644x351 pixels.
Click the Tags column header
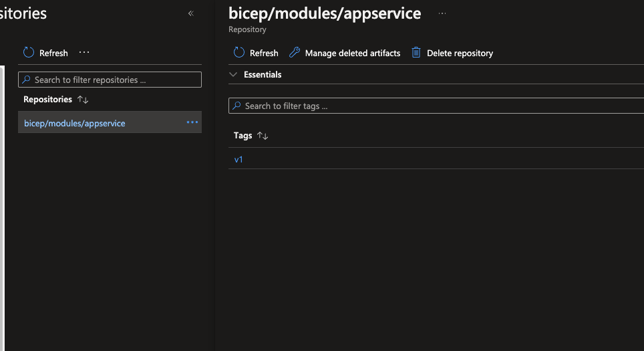[x=243, y=136]
